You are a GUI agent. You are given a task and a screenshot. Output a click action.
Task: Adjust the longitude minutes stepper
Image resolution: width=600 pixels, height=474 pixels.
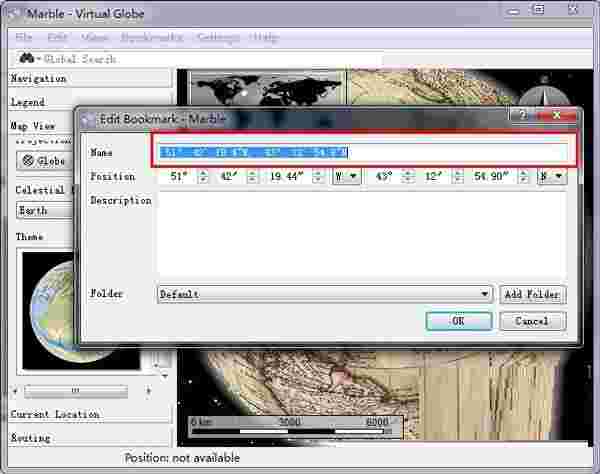252,176
